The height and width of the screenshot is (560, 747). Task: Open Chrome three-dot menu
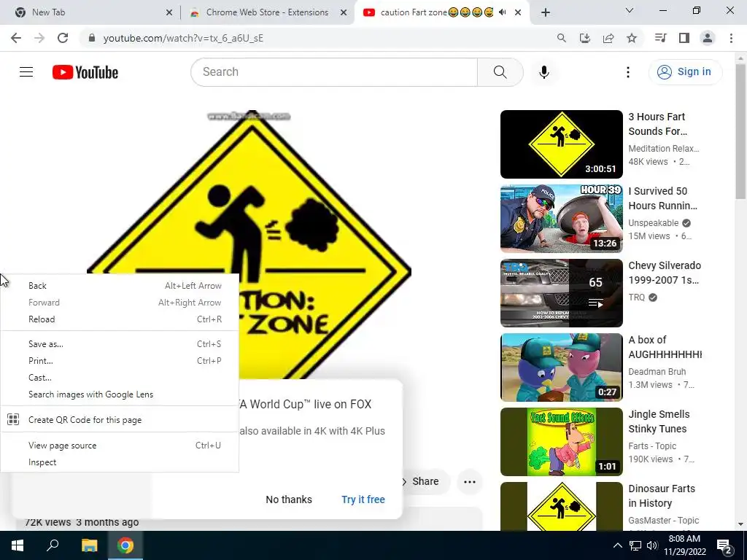coord(731,38)
